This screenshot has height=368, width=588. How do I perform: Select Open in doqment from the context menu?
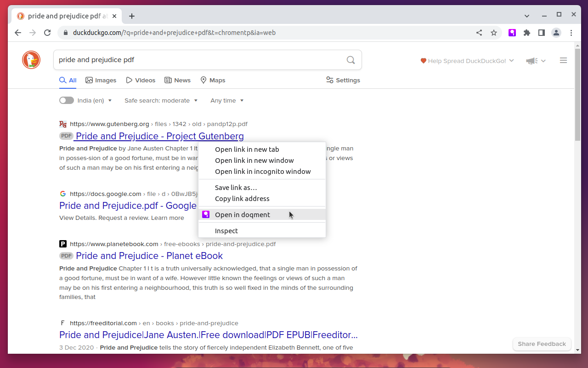point(243,214)
